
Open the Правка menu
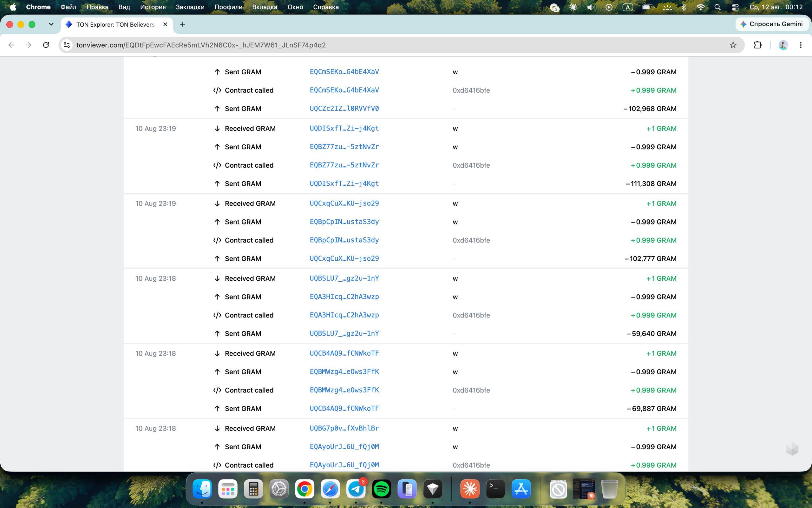click(x=97, y=7)
